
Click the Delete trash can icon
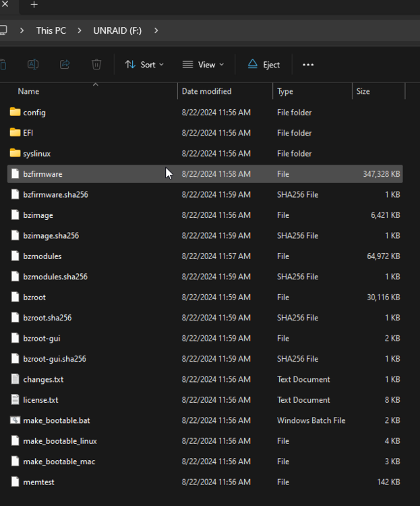96,65
